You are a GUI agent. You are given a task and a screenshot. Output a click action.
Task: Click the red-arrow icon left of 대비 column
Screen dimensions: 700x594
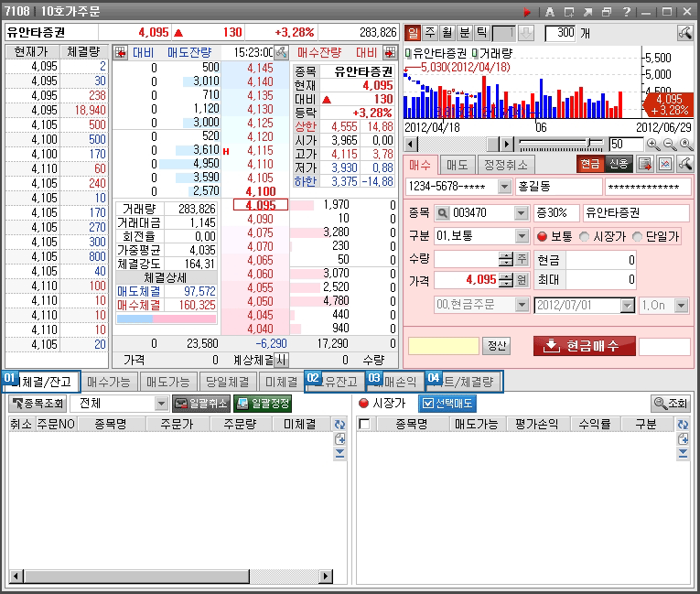point(121,53)
